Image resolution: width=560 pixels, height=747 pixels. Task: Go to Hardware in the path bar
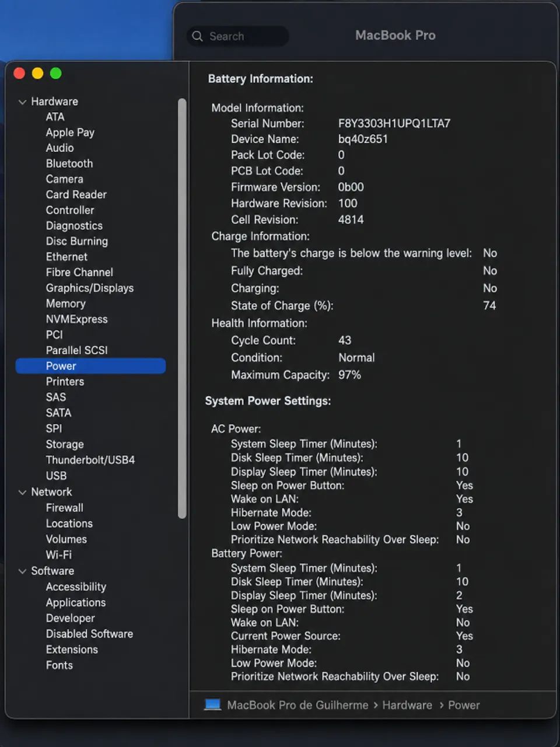[407, 705]
